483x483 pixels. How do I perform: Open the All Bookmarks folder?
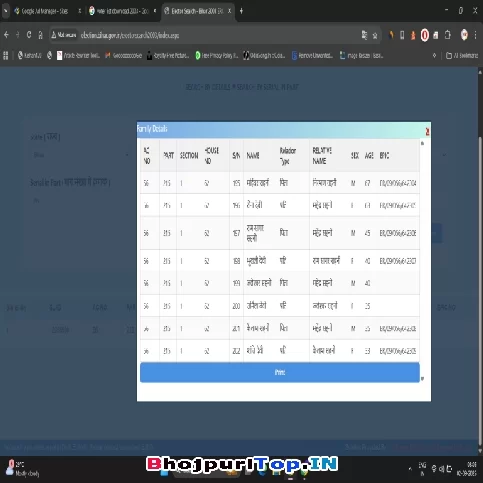pos(462,56)
